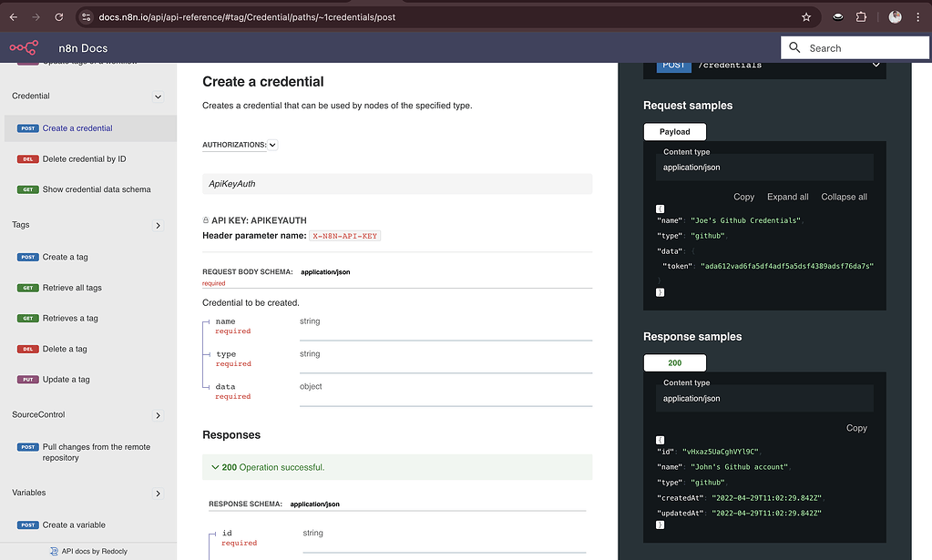This screenshot has width=932, height=560.
Task: Click the Redocly logo icon at bottom left
Action: (x=53, y=551)
